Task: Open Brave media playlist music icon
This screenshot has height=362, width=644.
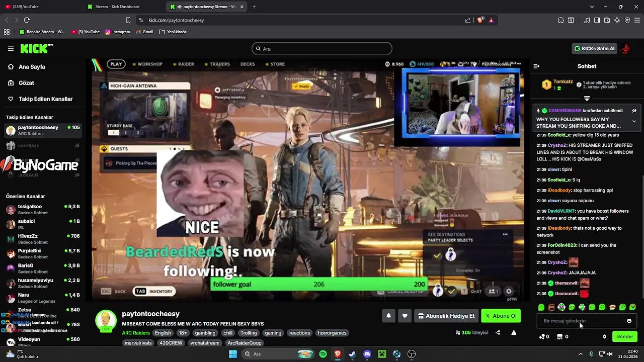Action: tap(587, 20)
